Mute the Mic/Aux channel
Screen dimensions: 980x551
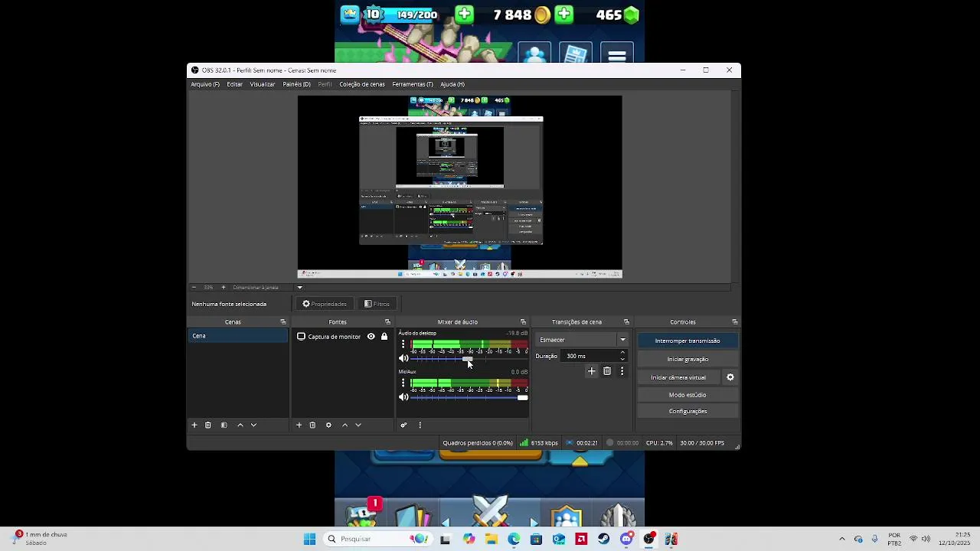(403, 397)
